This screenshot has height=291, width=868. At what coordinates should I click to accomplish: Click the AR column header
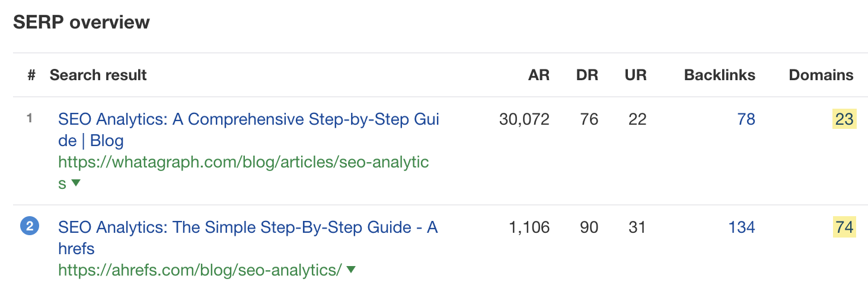point(539,75)
